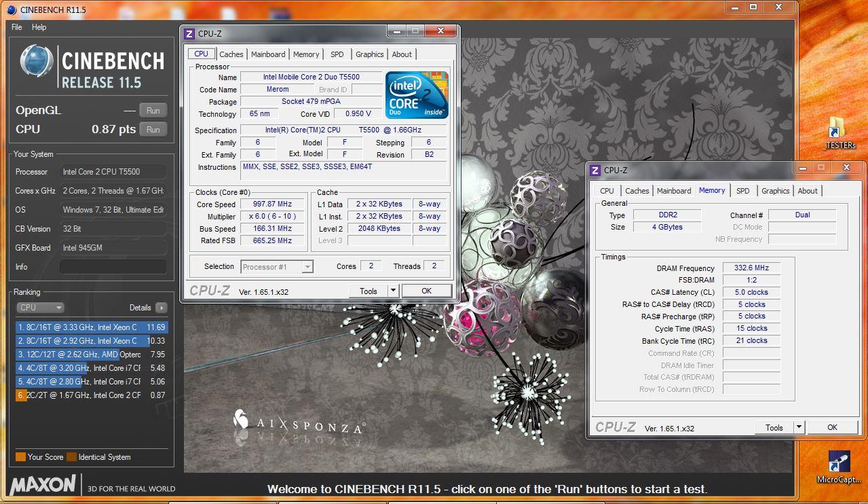This screenshot has width=868, height=504.
Task: Click the processor Name field T5500
Action: pos(311,77)
